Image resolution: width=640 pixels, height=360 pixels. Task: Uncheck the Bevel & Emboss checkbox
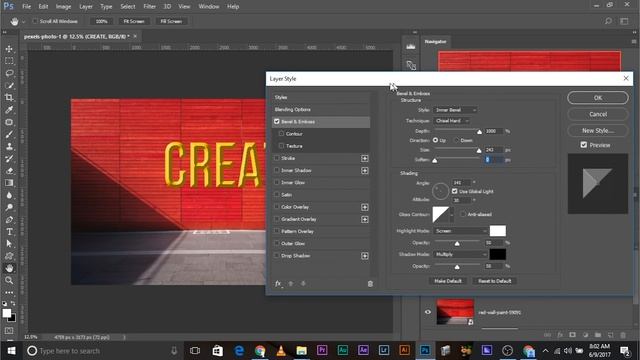pyautogui.click(x=277, y=122)
